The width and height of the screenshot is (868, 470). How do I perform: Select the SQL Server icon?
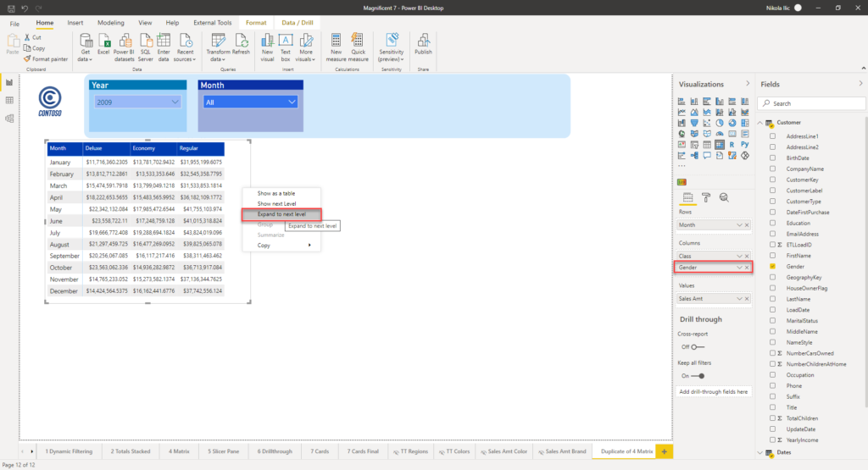point(146,47)
